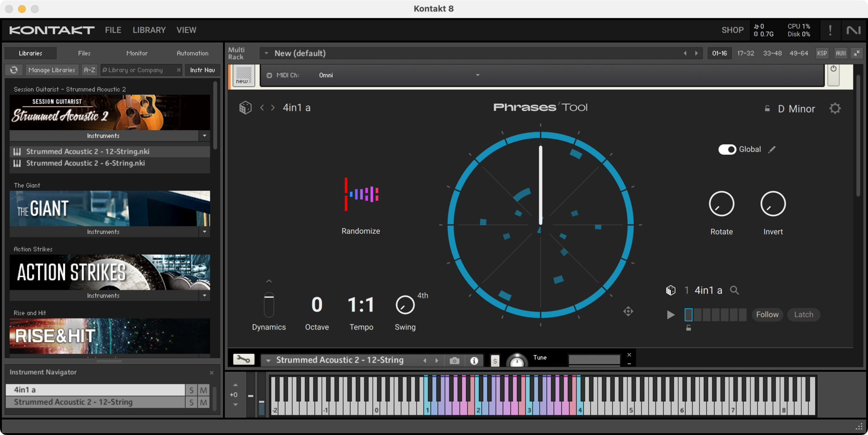Open Phrases Tool settings gear
868x435 pixels.
click(x=835, y=109)
